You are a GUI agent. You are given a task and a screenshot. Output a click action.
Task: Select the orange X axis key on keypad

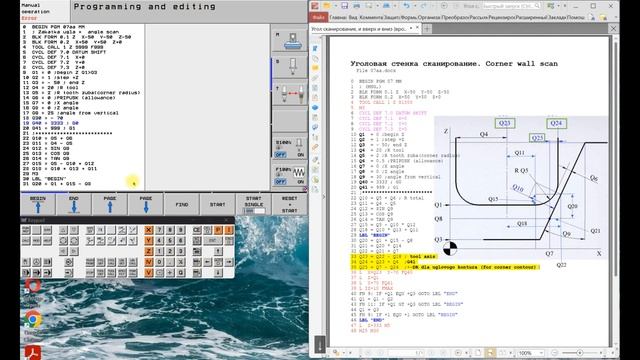(149, 230)
